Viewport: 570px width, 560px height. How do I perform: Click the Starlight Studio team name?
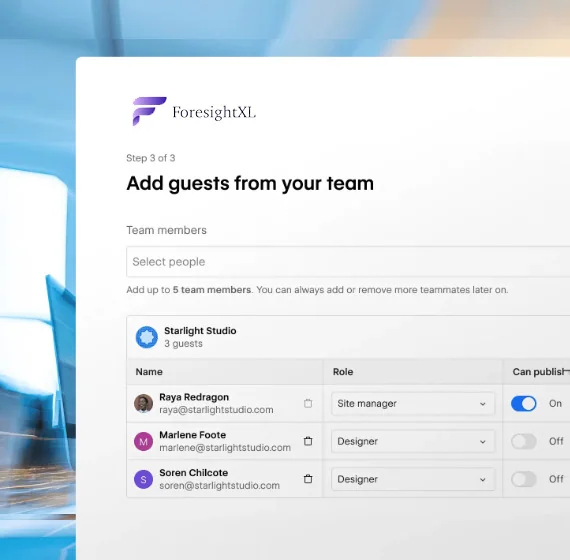[x=200, y=331]
